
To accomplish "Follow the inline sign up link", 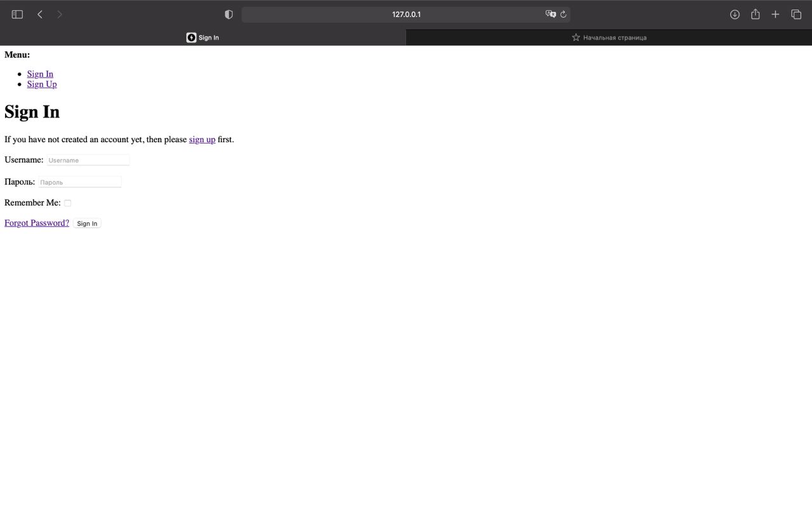I will click(x=202, y=139).
